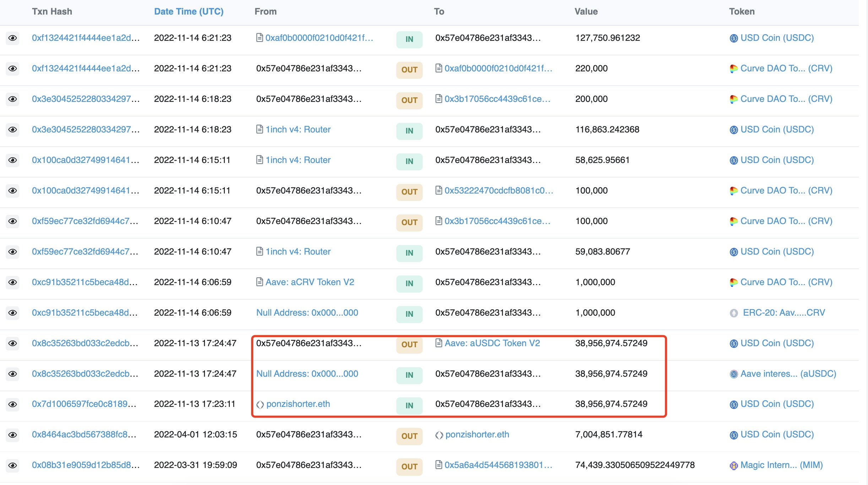The image size is (868, 485).
Task: Click CRV token icon on 200,000 row
Action: click(734, 99)
